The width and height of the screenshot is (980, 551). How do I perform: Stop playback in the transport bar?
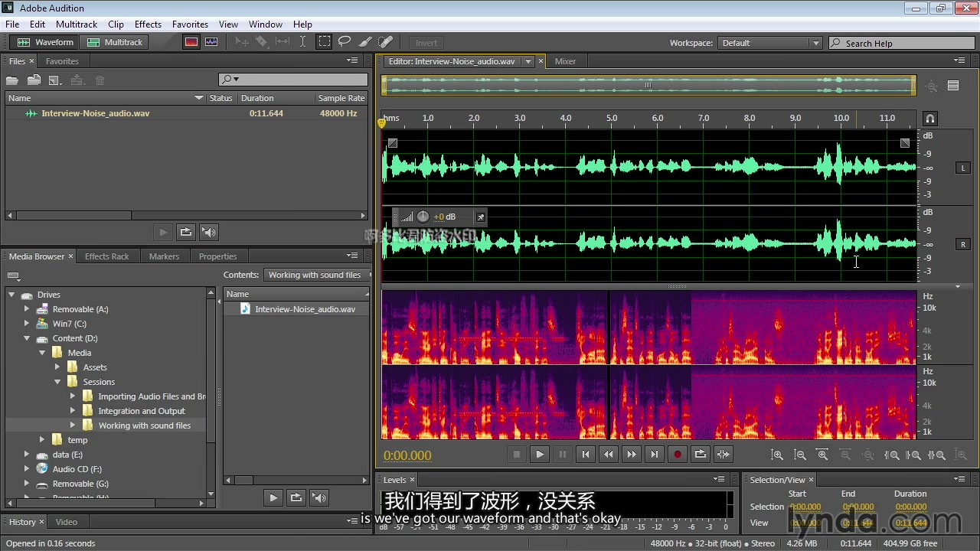[517, 454]
